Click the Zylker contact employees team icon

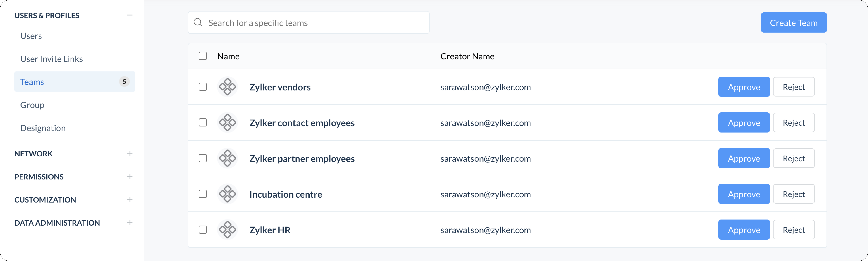pyautogui.click(x=228, y=123)
